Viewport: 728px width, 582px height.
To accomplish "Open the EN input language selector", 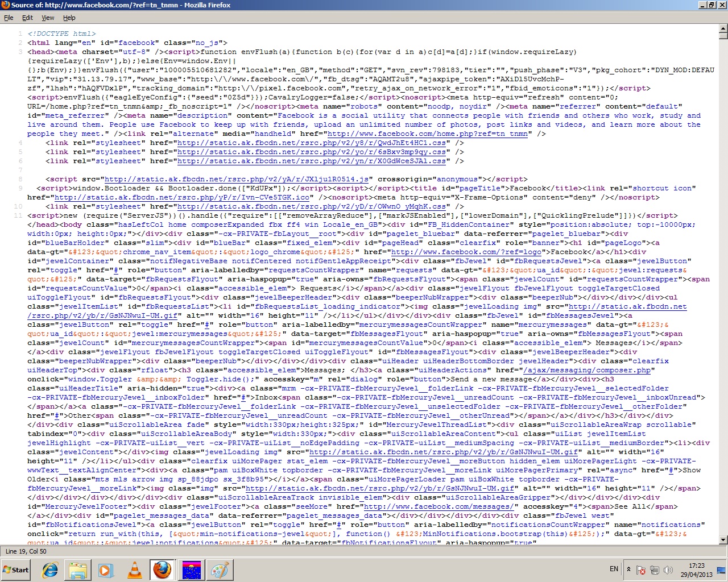I will pyautogui.click(x=614, y=569).
